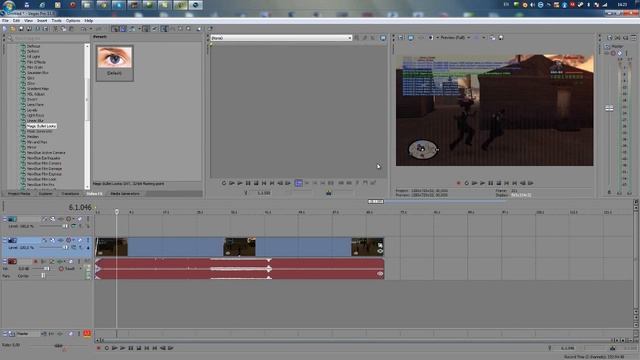Open the Preview (Full) quality dropdown

455,38
